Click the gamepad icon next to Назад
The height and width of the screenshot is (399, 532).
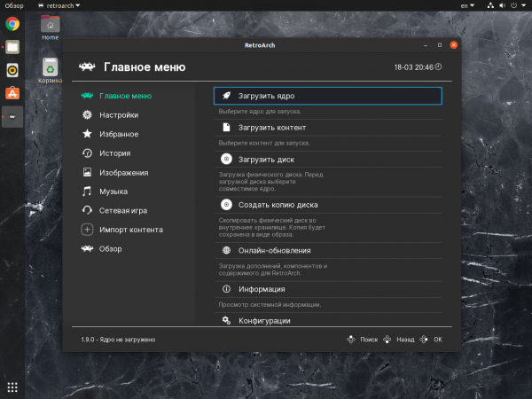387,340
